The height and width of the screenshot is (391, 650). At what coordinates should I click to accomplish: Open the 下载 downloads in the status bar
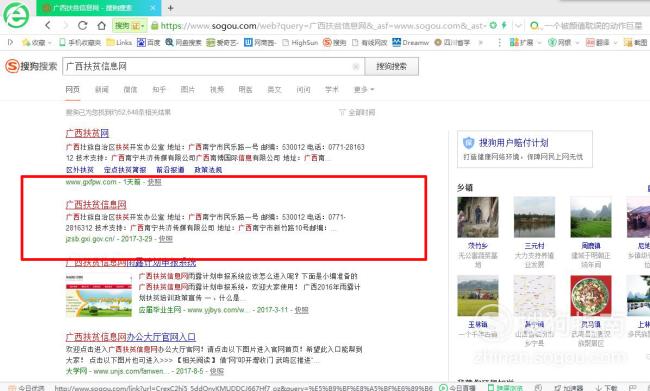(607, 388)
